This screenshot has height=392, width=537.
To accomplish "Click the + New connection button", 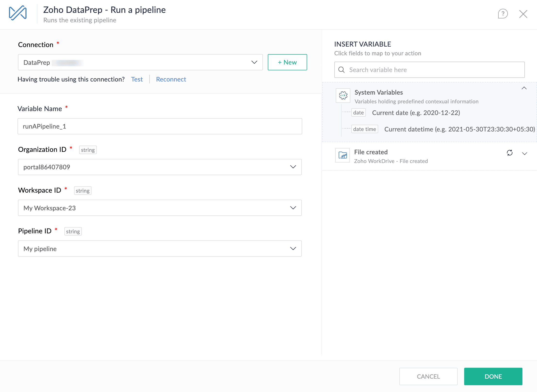I will point(287,62).
